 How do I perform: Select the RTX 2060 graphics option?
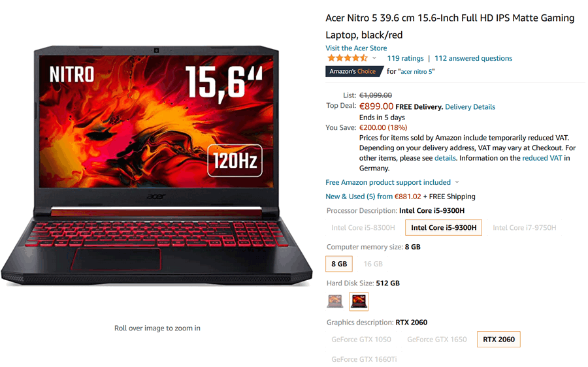click(498, 340)
